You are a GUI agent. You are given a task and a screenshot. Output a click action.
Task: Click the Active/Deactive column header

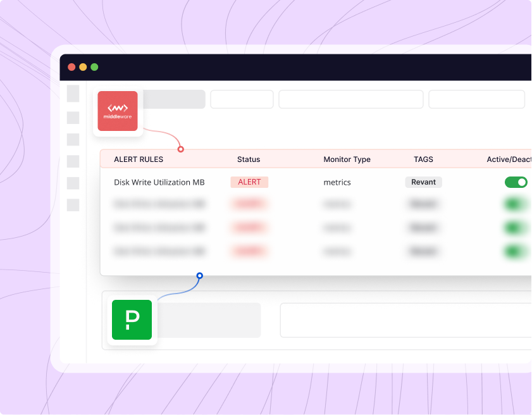pos(509,159)
